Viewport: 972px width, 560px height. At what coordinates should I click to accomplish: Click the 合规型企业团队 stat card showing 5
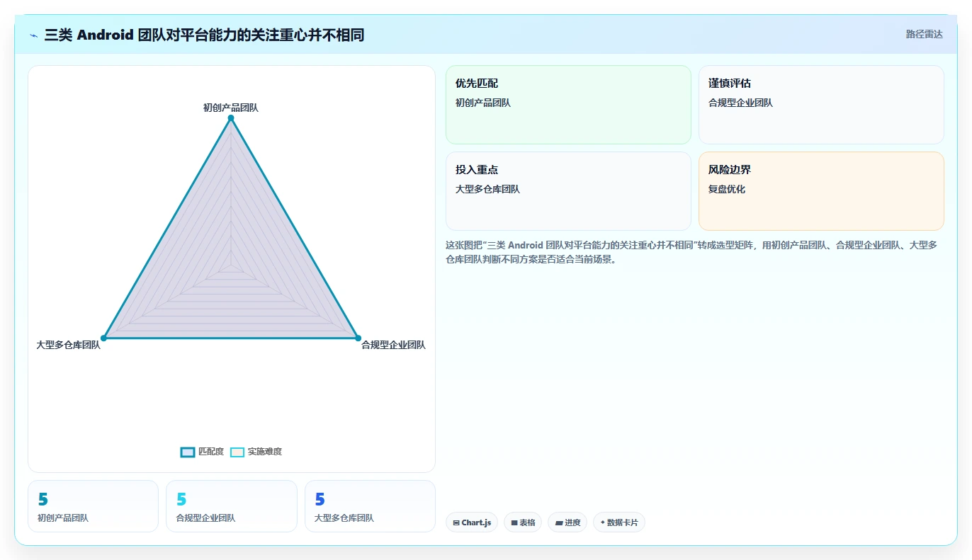pos(232,506)
